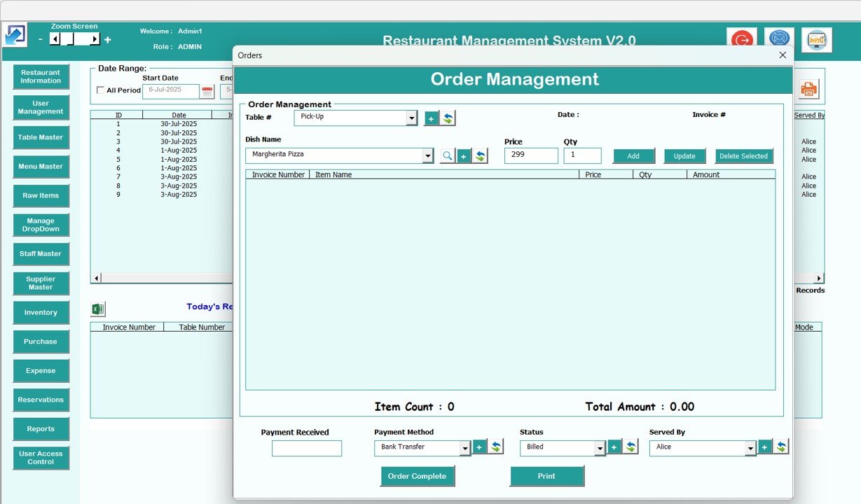Viewport: 861px width, 504px height.
Task: Open Table Master in sidebar
Action: tap(41, 137)
